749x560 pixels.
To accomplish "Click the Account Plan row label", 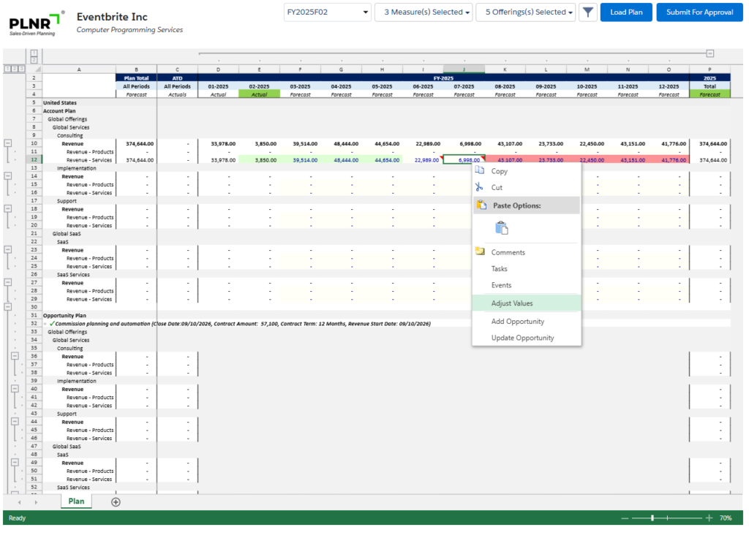I will 59,111.
